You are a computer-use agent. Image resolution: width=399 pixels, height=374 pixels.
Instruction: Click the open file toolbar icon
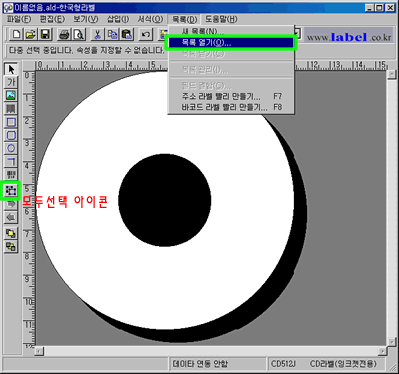point(30,34)
